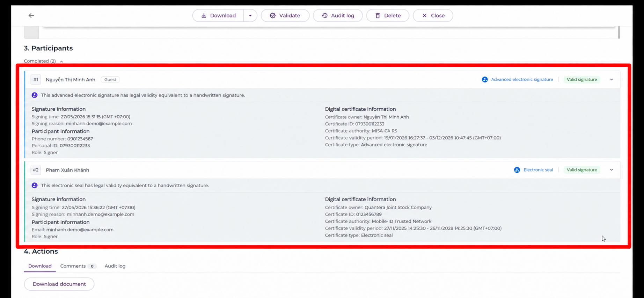This screenshot has height=298, width=644.
Task: Select participant name Nguyễn Thị Minh Anh
Action: coord(71,80)
